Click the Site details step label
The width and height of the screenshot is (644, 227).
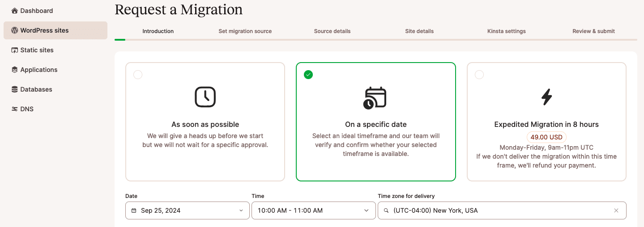pos(419,31)
